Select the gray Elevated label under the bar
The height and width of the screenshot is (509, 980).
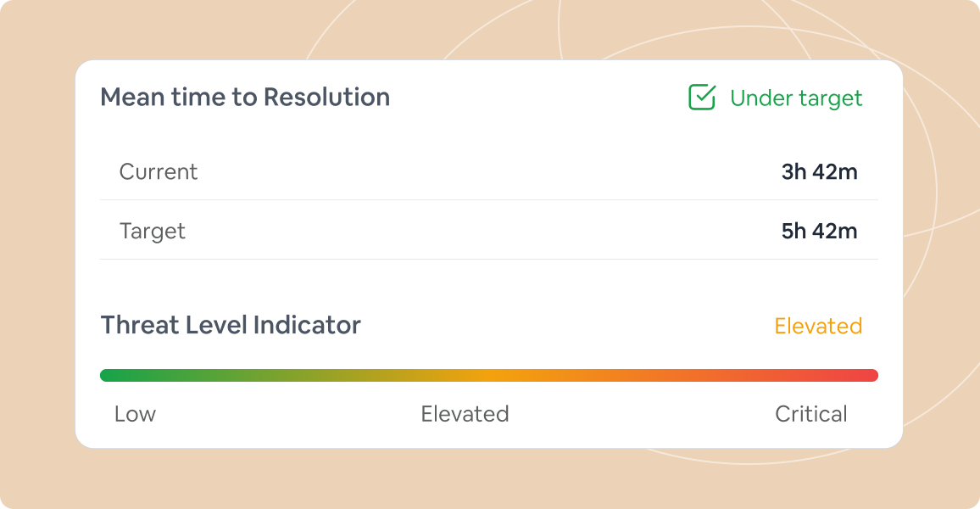pyautogui.click(x=465, y=414)
